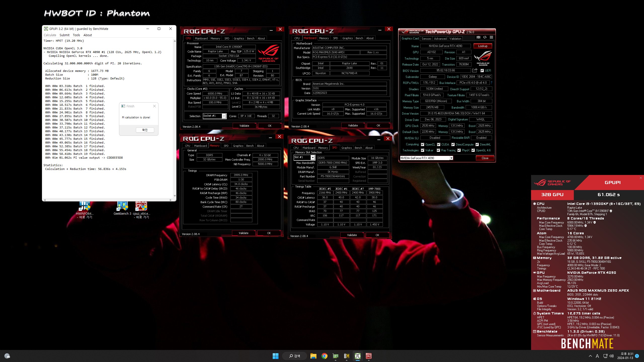Image resolution: width=644 pixels, height=362 pixels.
Task: Click the network icon in system tray
Action: 605,356
